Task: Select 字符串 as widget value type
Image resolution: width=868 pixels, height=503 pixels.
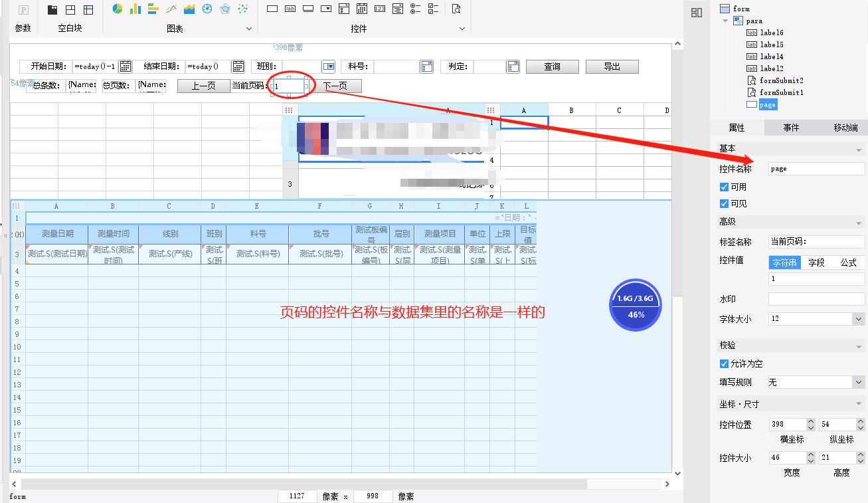Action: coord(784,262)
